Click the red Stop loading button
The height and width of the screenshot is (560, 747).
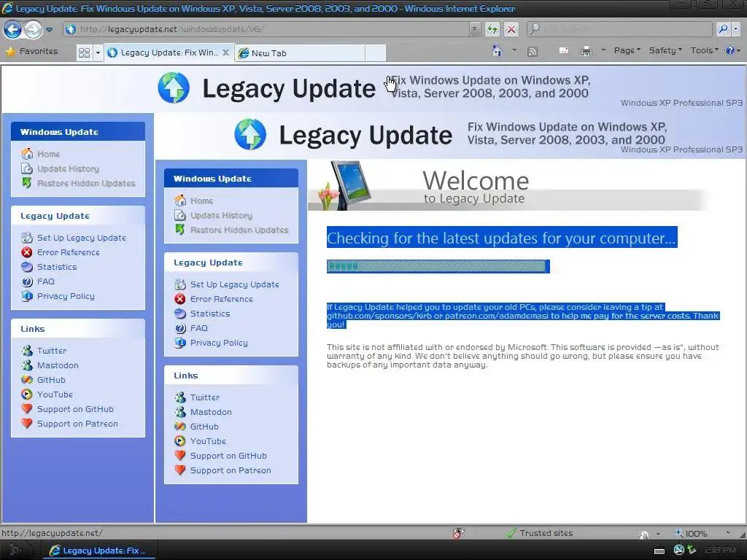[x=511, y=29]
